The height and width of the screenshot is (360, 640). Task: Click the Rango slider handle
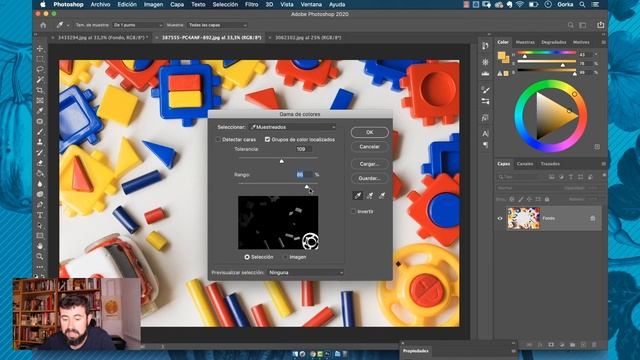pyautogui.click(x=307, y=187)
